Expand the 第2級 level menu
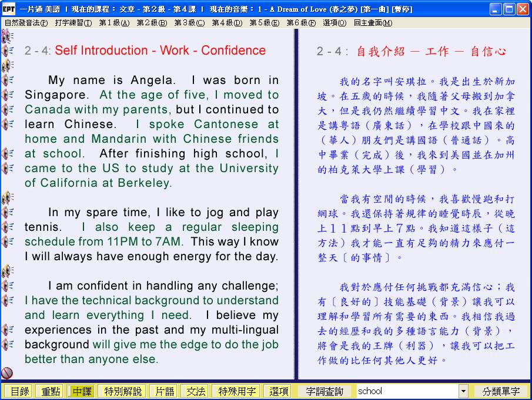The width and height of the screenshot is (532, 400). pyautogui.click(x=152, y=23)
